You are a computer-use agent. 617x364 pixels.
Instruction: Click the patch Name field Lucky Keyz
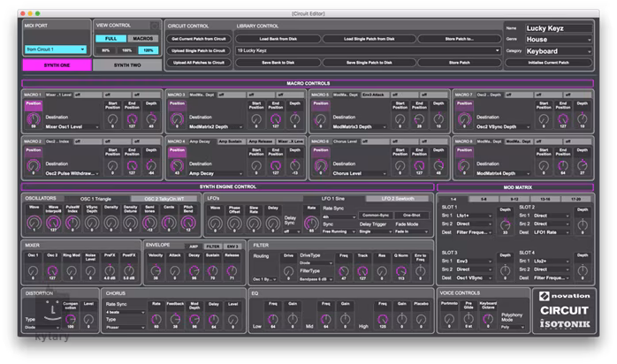point(559,28)
